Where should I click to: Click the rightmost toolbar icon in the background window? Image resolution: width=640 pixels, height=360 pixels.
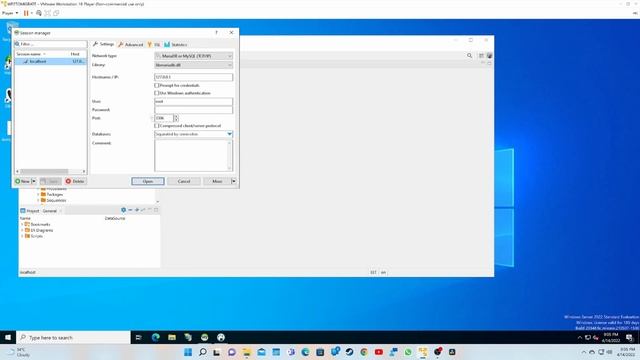(489, 56)
